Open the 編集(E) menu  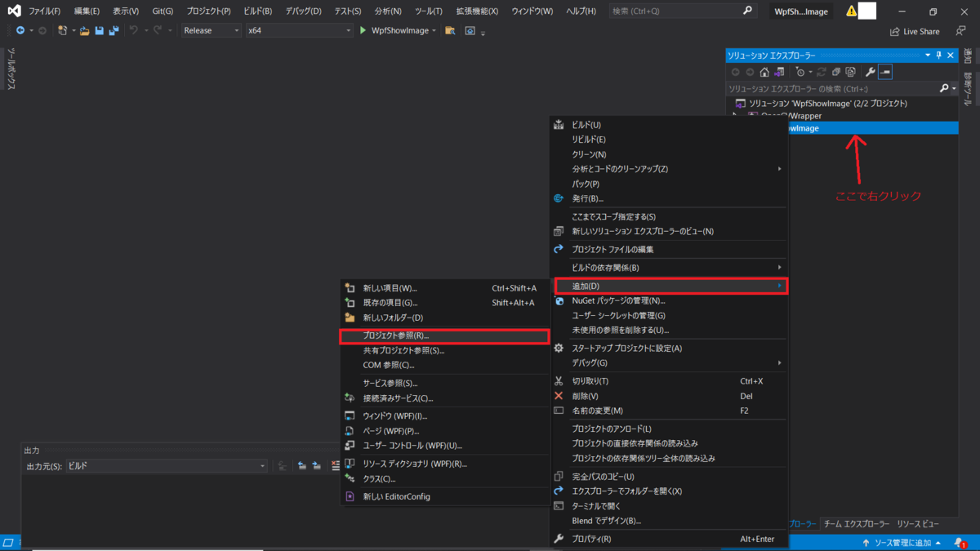pyautogui.click(x=87, y=11)
